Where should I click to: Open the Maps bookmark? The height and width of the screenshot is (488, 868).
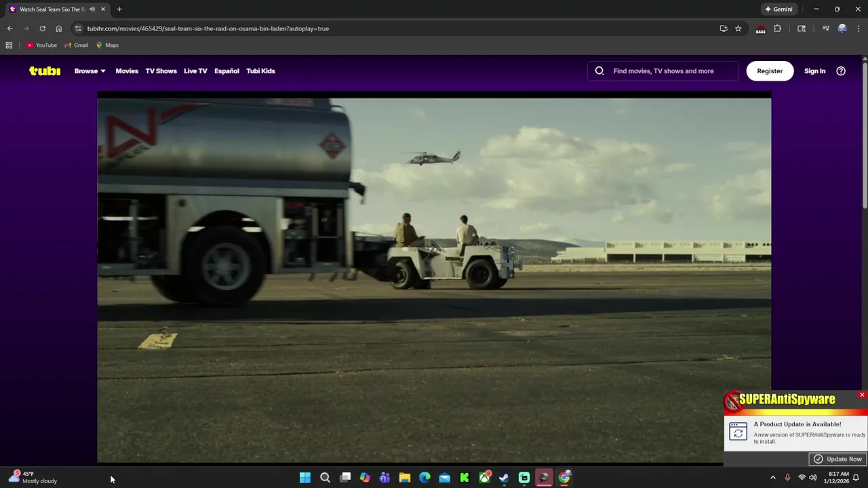click(x=107, y=45)
